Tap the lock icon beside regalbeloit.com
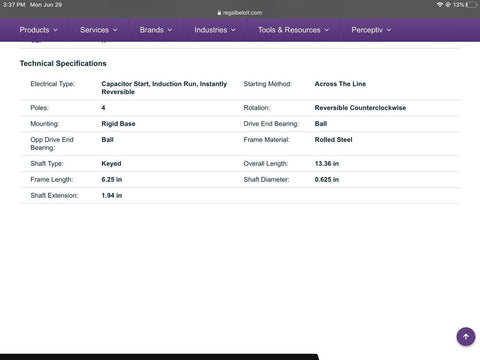This screenshot has width=480, height=360. 219,13
